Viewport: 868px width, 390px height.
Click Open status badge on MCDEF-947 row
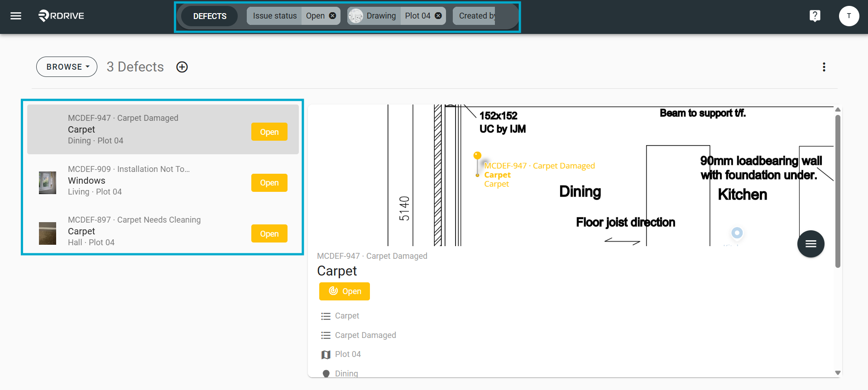coord(269,132)
